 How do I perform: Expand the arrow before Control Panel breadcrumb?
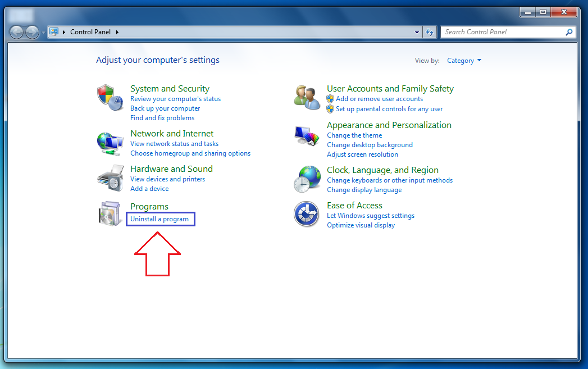(x=64, y=32)
